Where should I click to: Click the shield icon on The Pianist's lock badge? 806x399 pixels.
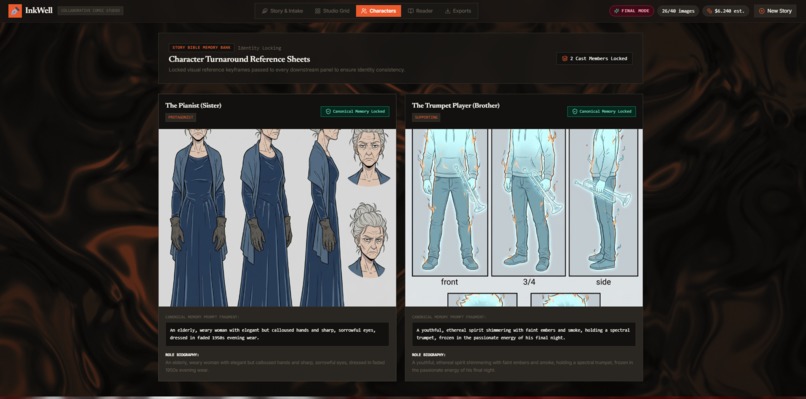pyautogui.click(x=328, y=112)
